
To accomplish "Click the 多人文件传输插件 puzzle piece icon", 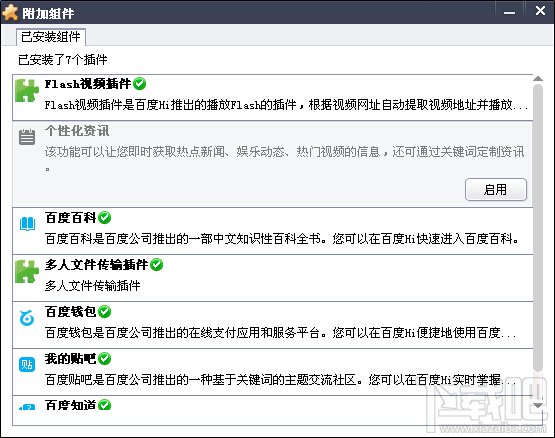I will coord(27,272).
